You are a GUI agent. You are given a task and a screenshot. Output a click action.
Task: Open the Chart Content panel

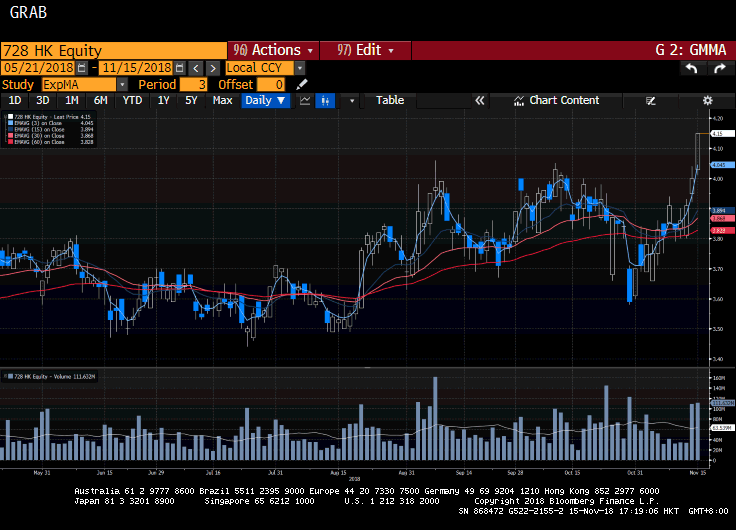pos(556,100)
